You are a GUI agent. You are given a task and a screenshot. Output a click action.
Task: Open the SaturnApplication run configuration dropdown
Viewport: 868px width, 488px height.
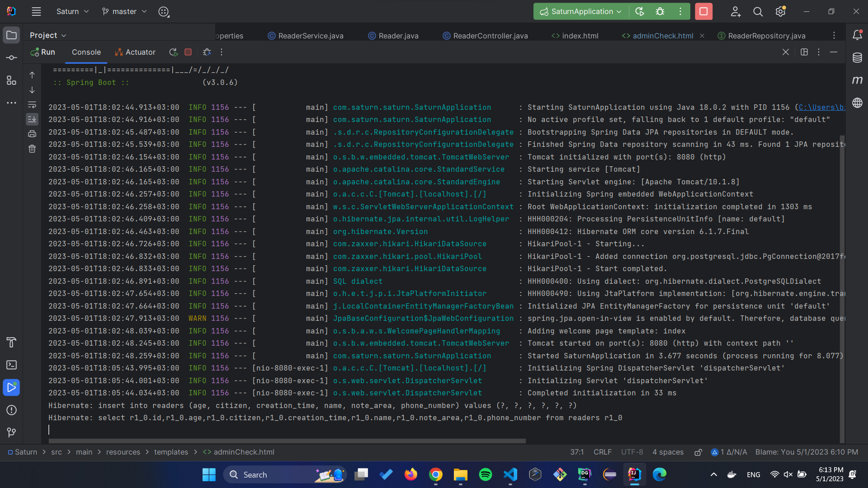coord(580,11)
